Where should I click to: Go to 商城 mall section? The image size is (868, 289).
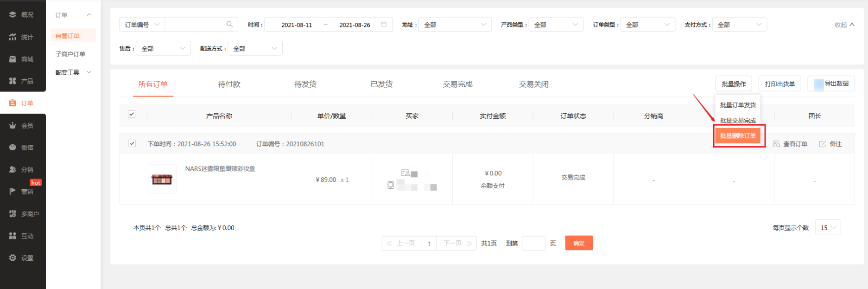pyautogui.click(x=22, y=59)
